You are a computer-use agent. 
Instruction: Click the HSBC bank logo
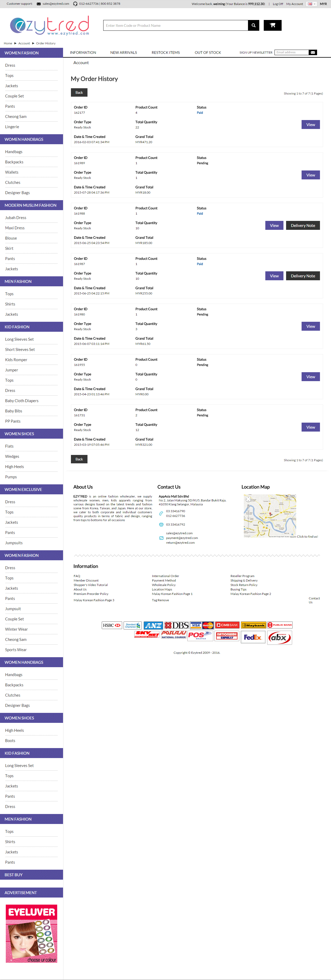(111, 625)
